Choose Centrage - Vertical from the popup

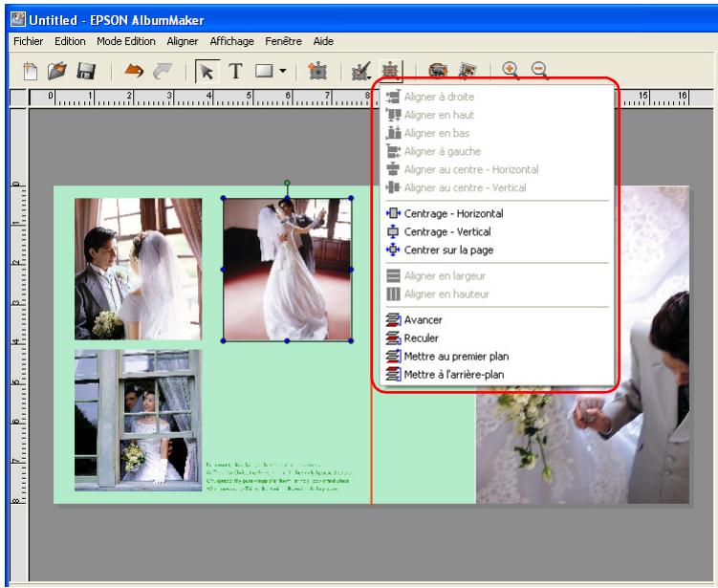coord(497,231)
